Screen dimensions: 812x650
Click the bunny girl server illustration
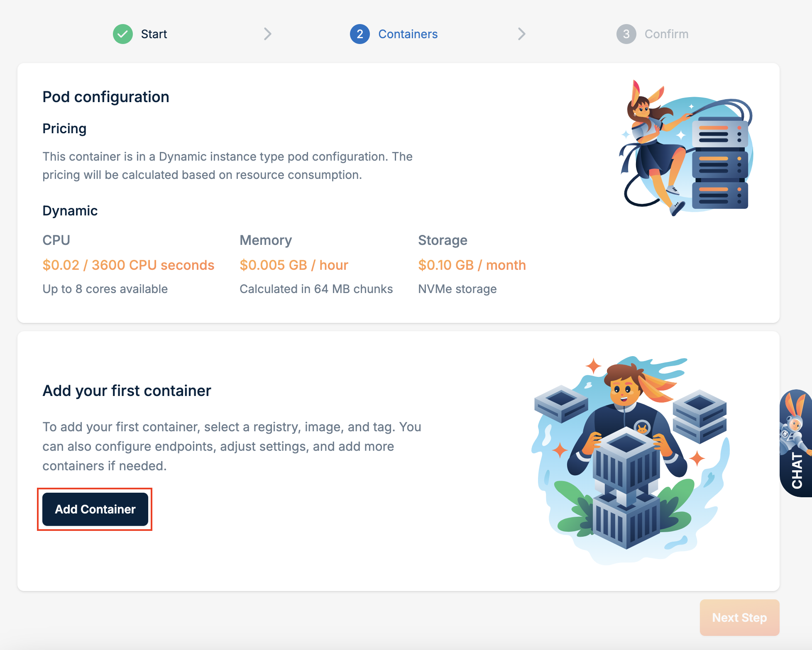(686, 148)
